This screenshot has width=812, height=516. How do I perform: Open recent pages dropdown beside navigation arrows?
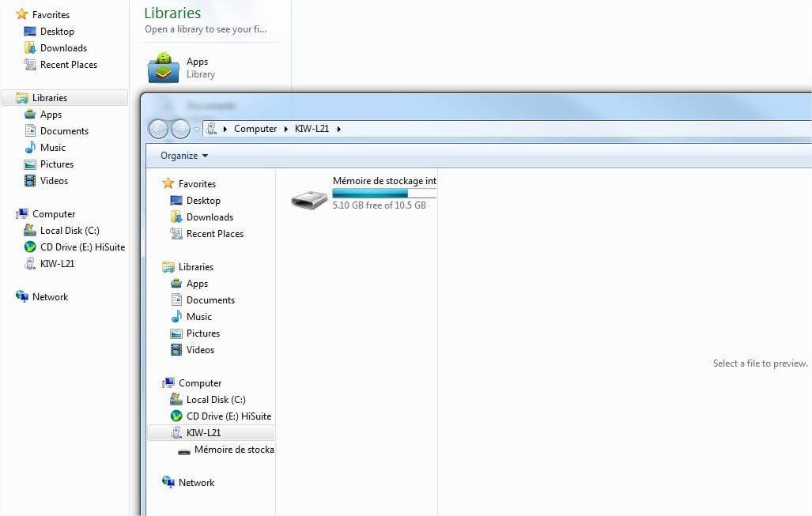coord(197,130)
